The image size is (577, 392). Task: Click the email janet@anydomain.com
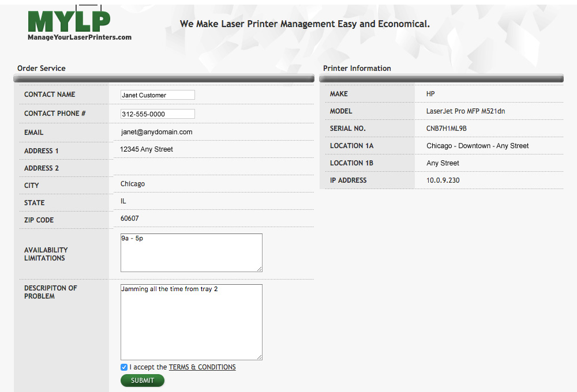tap(156, 132)
